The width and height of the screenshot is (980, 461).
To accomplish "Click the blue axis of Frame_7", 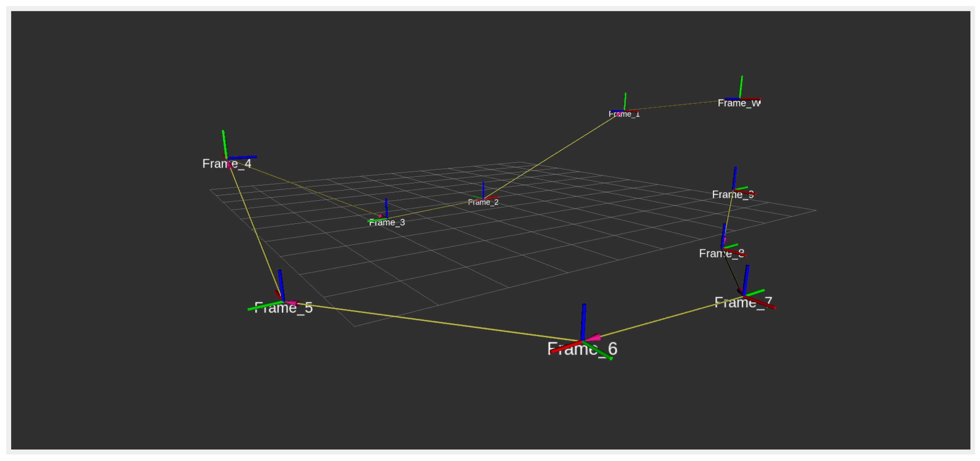I will [746, 279].
